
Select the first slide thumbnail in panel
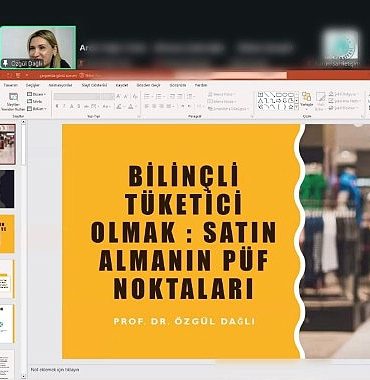[x=8, y=144]
